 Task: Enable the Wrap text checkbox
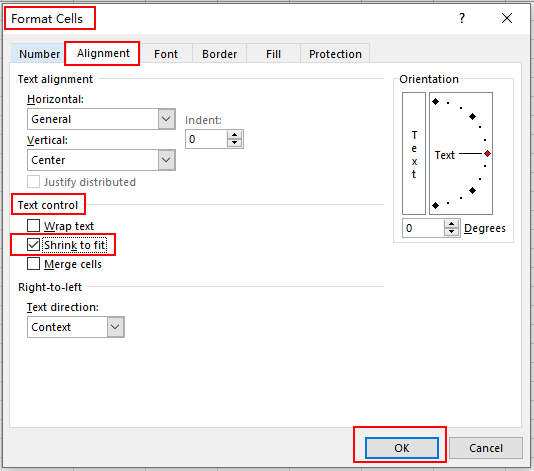click(x=33, y=225)
